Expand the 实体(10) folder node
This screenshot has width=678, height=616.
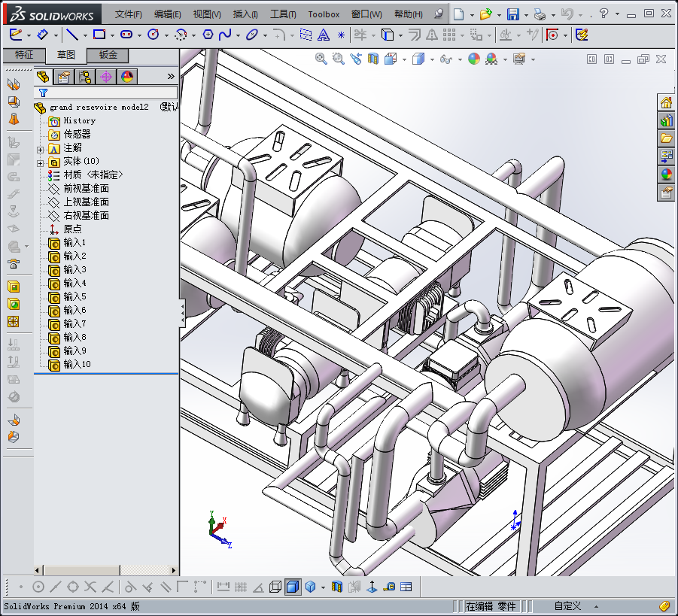point(41,162)
